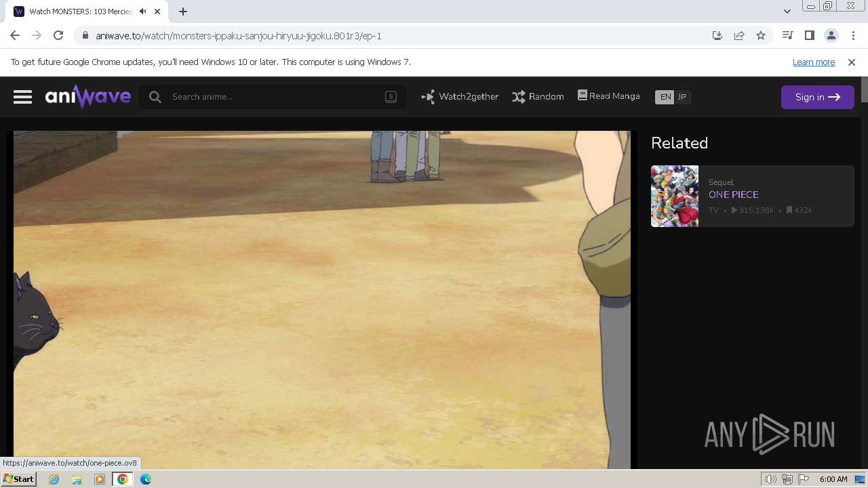
Task: Open a new tab
Action: (183, 12)
